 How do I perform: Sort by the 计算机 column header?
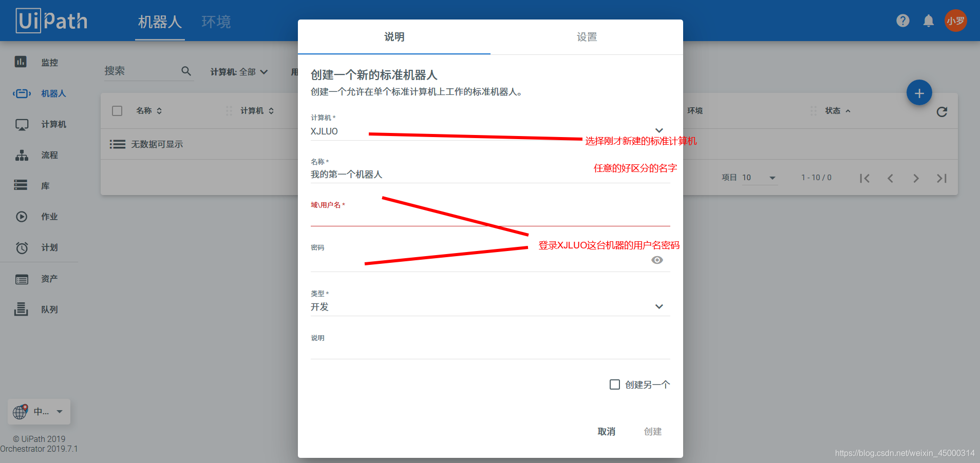257,111
